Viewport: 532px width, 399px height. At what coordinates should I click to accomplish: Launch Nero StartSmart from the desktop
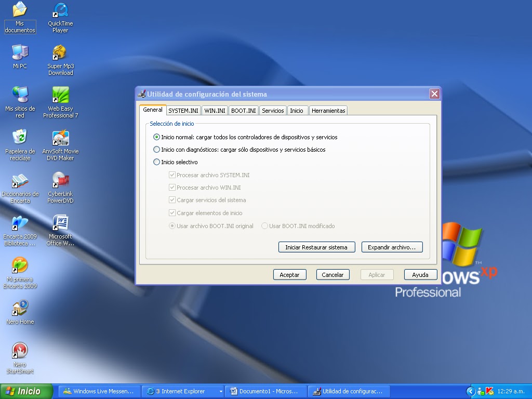(20, 356)
